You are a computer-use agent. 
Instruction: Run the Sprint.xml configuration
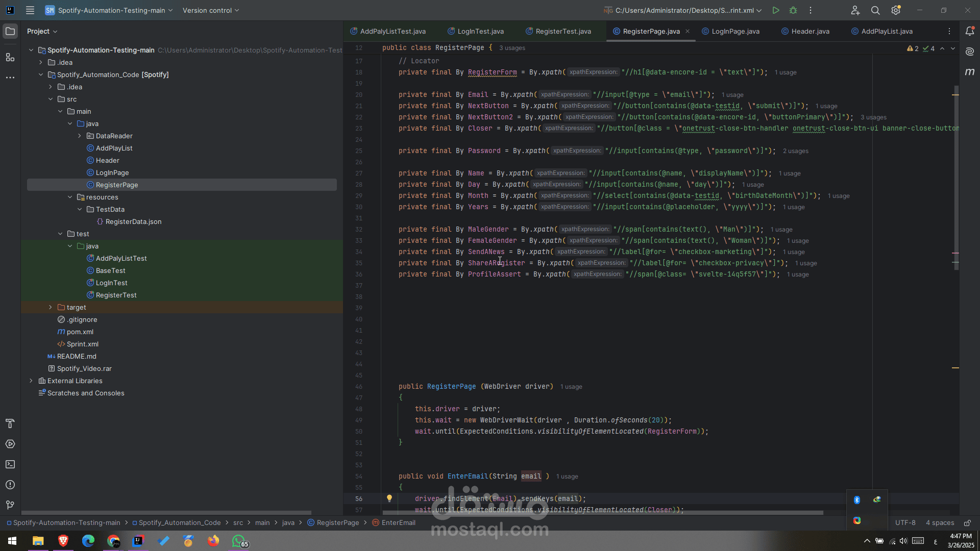pos(775,10)
